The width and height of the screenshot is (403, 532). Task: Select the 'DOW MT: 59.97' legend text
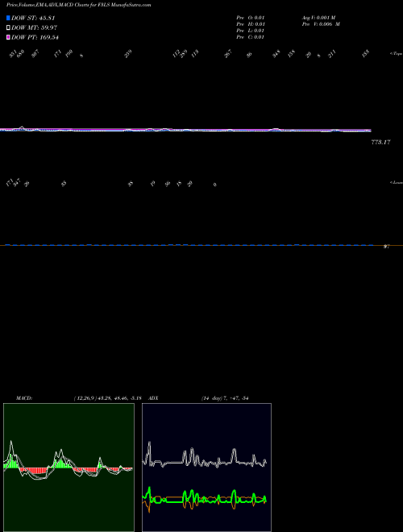pos(34,28)
